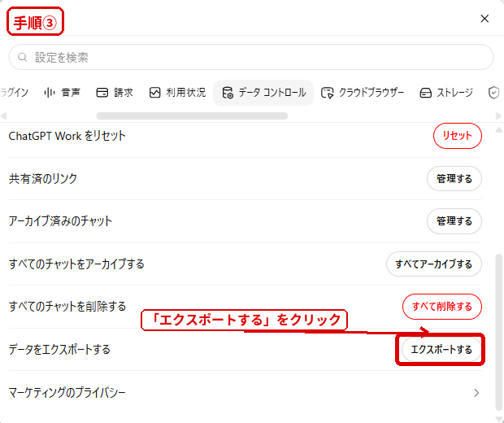Click the 共有済のリンク label
Image resolution: width=504 pixels, height=423 pixels.
[x=43, y=178]
